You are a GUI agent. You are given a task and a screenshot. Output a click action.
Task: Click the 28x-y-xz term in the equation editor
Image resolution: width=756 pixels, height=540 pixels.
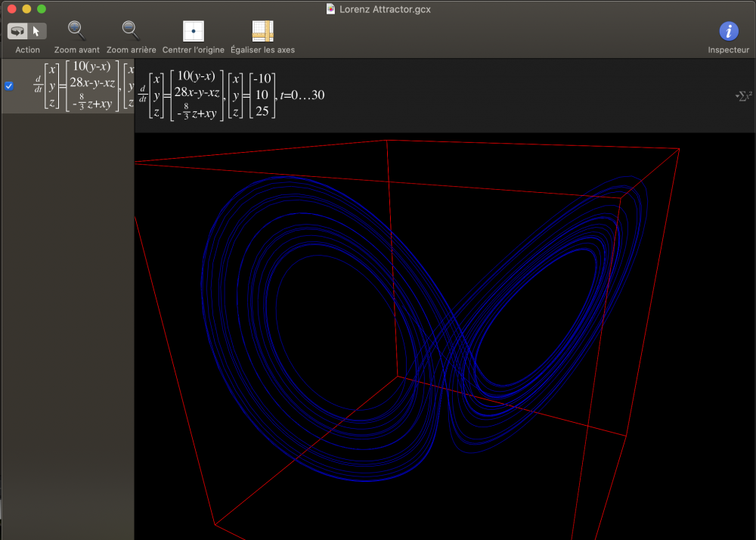coord(196,92)
